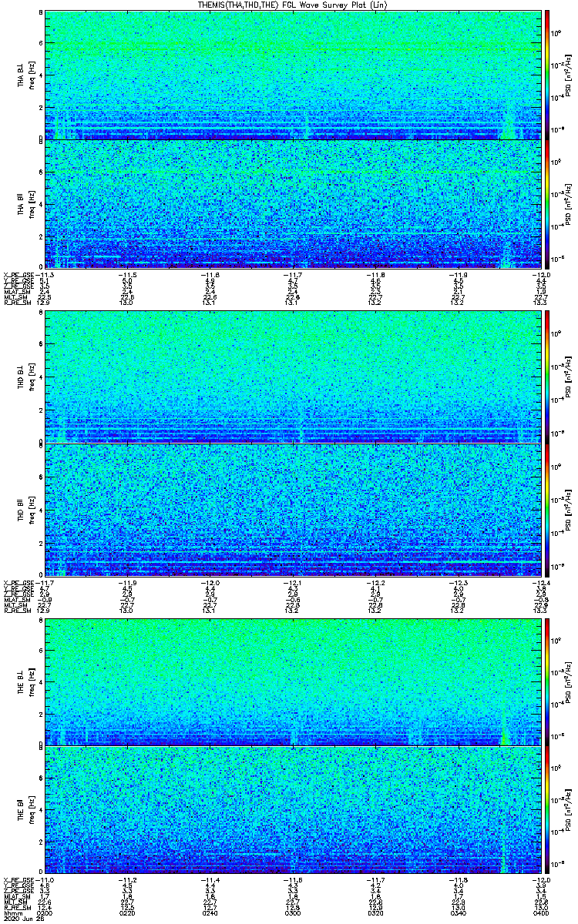Image resolution: width=578 pixels, height=924 pixels.
Task: Click the '0340' time tick label
Action: (459, 912)
